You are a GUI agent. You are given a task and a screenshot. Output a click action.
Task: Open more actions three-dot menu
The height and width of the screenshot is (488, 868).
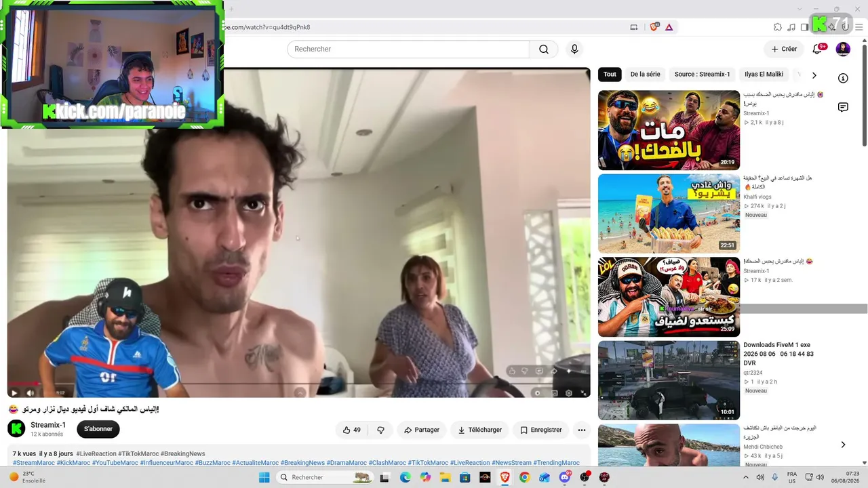tap(581, 430)
